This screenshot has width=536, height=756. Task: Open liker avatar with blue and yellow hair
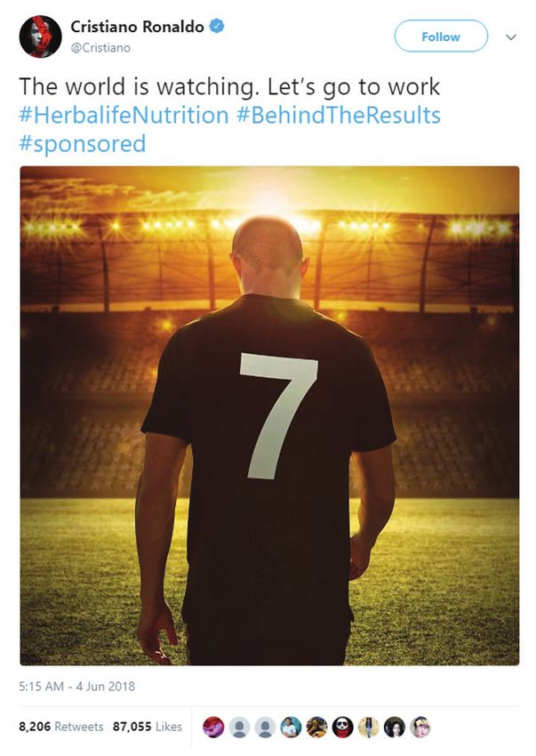point(420,727)
